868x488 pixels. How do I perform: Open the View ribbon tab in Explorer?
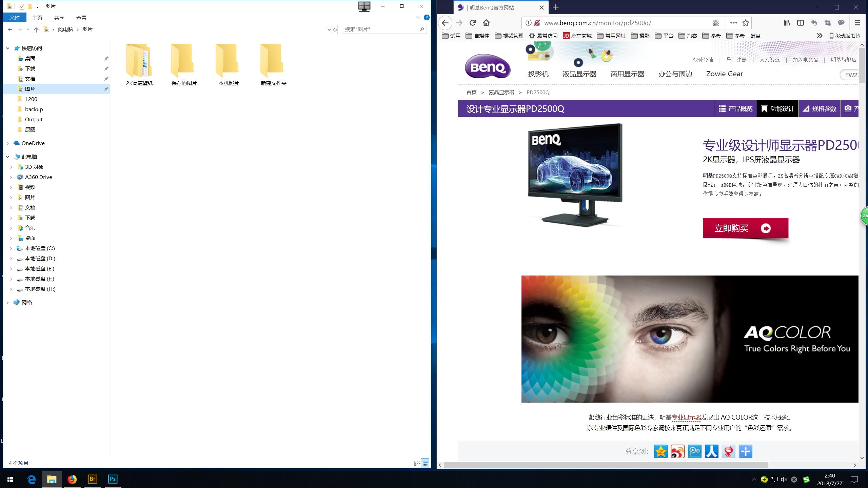coord(81,18)
